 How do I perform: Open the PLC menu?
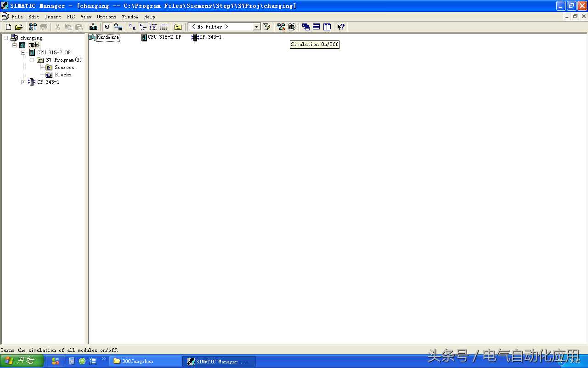(71, 17)
